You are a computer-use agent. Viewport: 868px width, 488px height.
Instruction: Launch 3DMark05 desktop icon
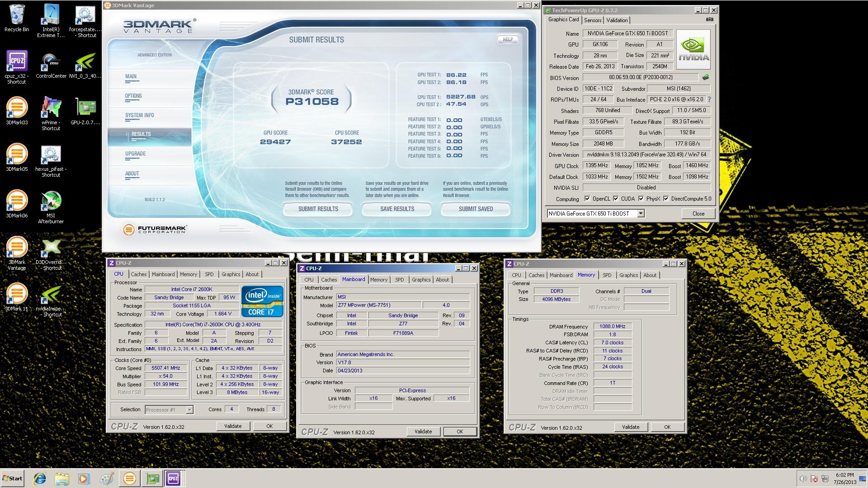(17, 158)
